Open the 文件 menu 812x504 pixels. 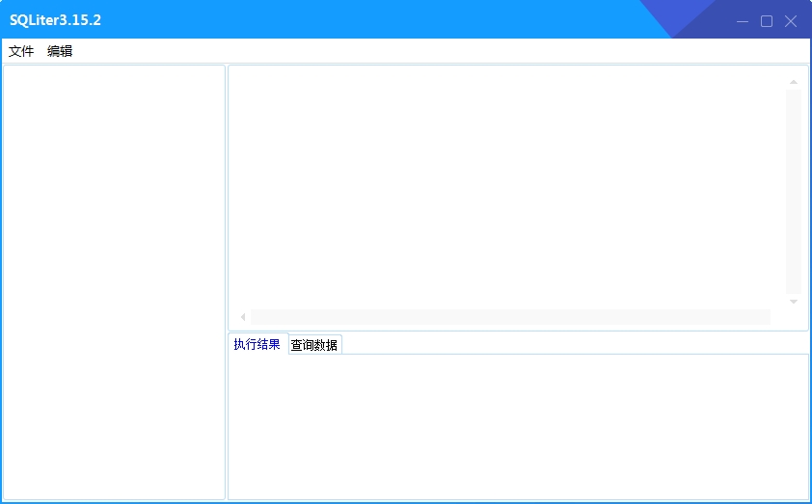click(21, 51)
